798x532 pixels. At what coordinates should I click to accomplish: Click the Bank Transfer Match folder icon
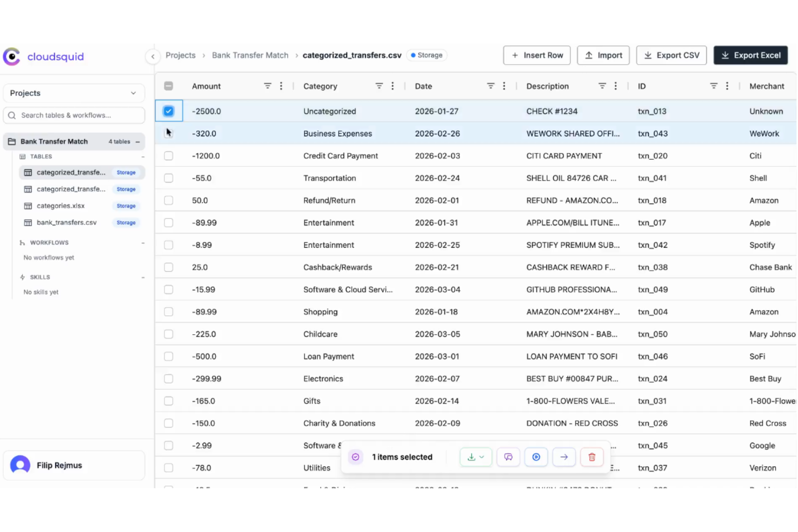point(12,142)
